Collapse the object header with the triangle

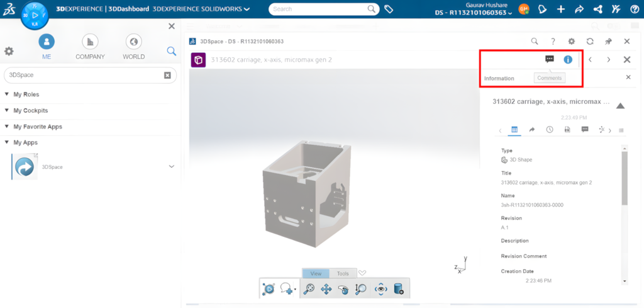tap(621, 106)
